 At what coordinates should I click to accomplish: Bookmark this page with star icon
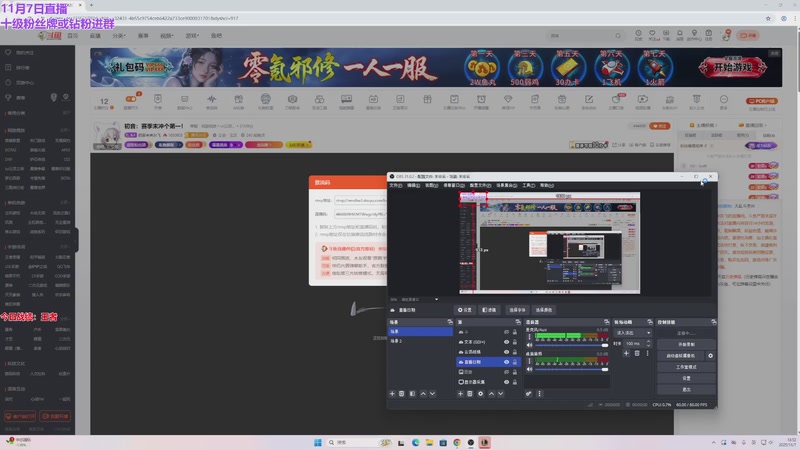[x=768, y=18]
